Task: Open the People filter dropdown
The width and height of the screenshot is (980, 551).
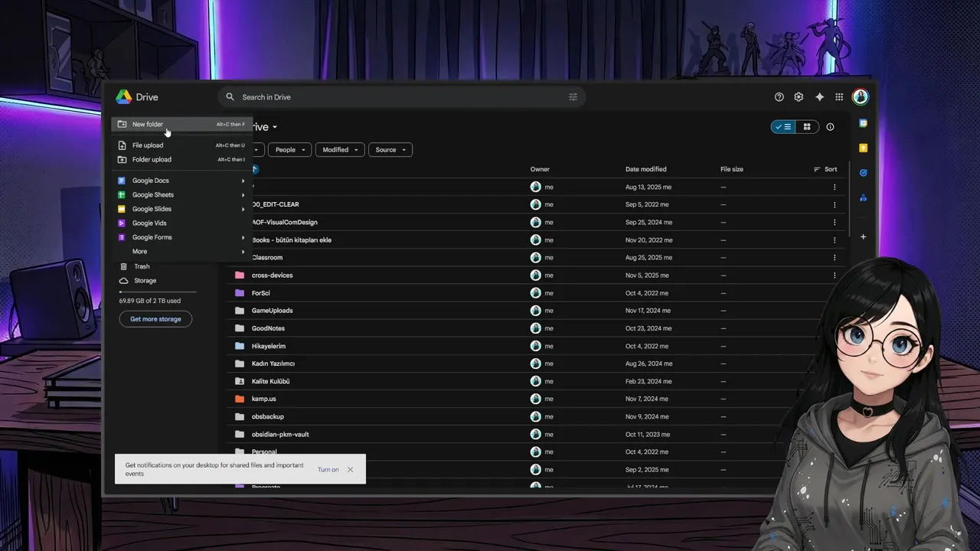Action: pos(290,150)
